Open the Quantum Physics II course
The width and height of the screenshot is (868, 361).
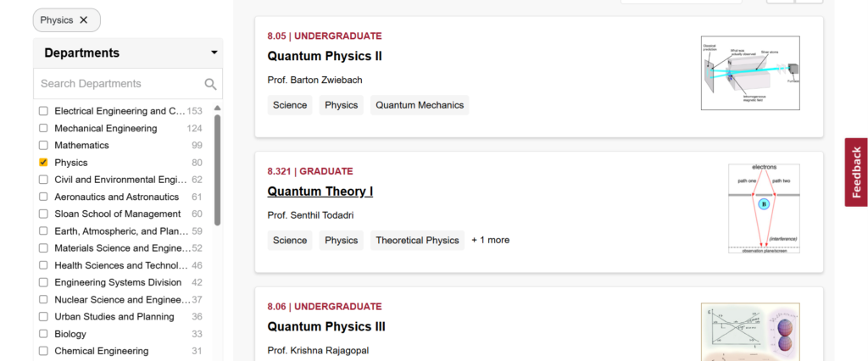point(325,56)
